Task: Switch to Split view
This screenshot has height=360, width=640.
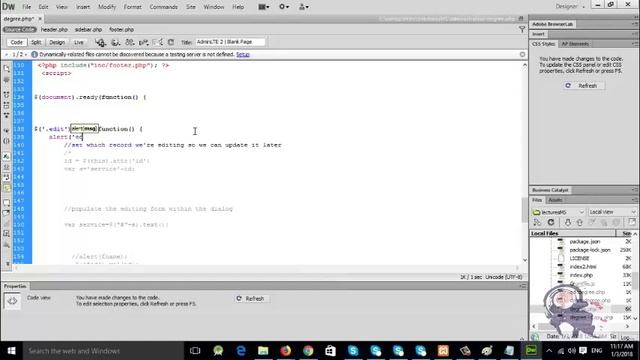Action: pos(36,42)
